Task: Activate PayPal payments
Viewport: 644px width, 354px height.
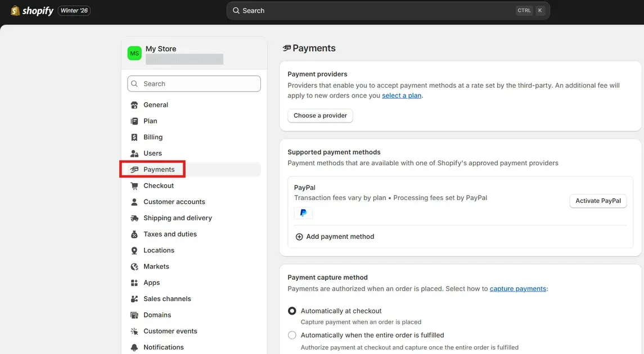Action: pyautogui.click(x=598, y=201)
